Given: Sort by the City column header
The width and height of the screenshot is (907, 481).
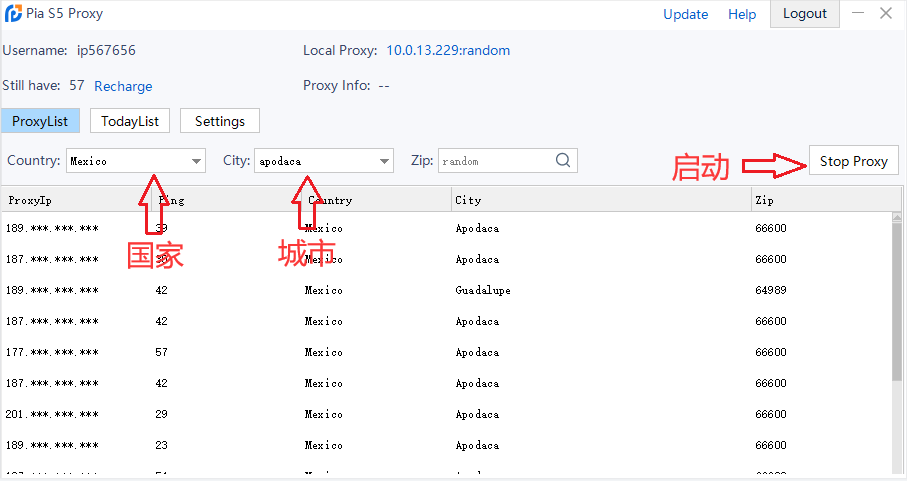Looking at the screenshot, I should [x=600, y=200].
